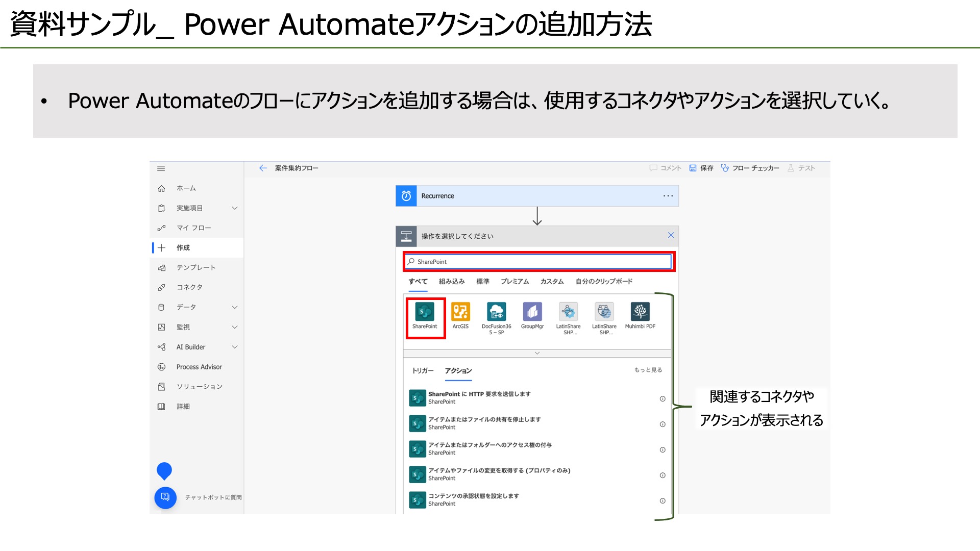Select action アイテムまたはファイルの共有を停止します
The image size is (980, 551).
click(x=538, y=423)
